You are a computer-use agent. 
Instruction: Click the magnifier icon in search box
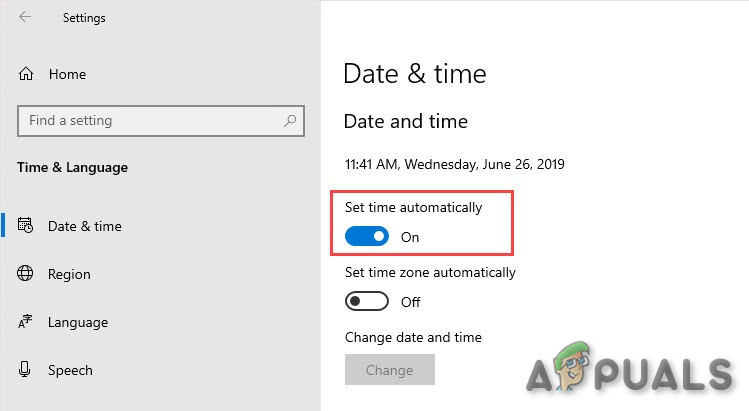pyautogui.click(x=290, y=121)
